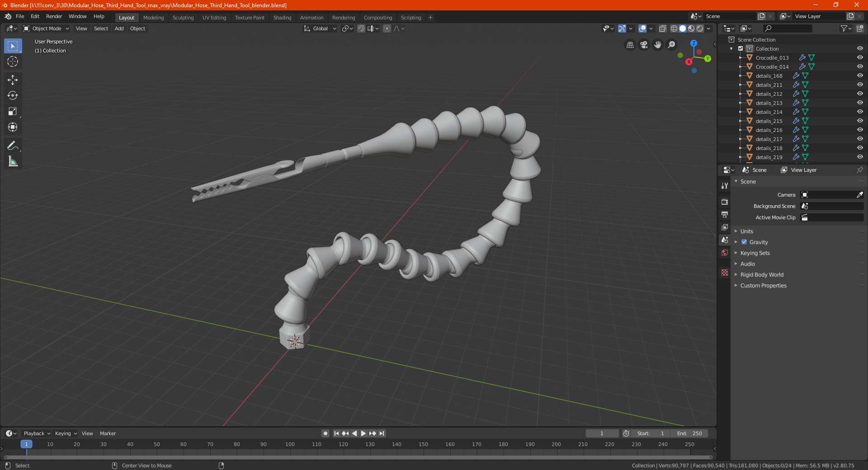
Task: Toggle proportional editing
Action: click(x=387, y=28)
